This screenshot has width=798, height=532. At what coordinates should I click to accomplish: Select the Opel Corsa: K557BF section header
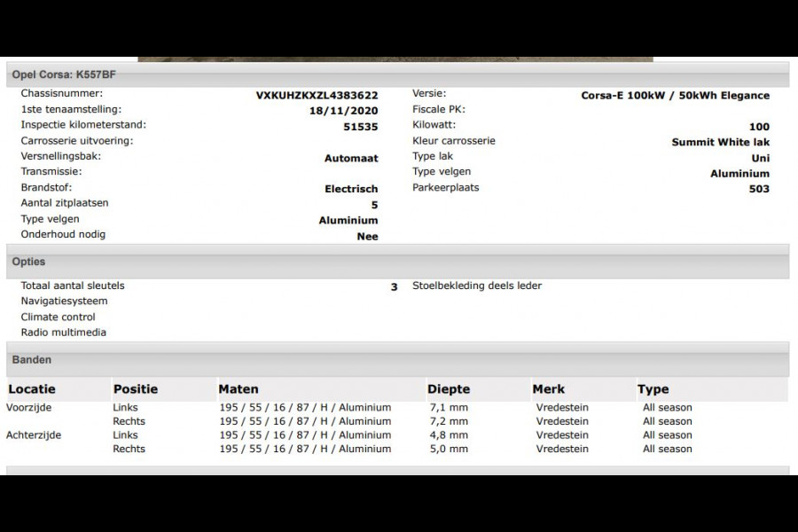point(397,74)
